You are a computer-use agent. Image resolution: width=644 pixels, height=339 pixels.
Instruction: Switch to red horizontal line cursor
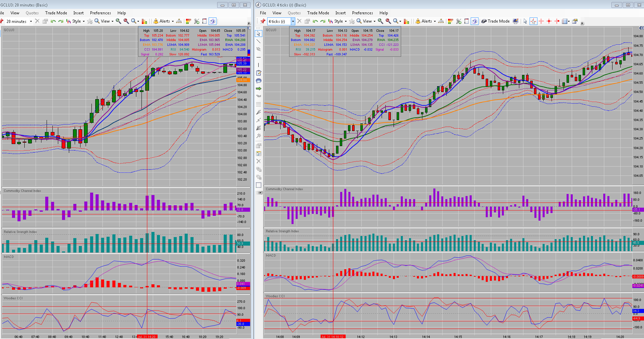(x=557, y=21)
